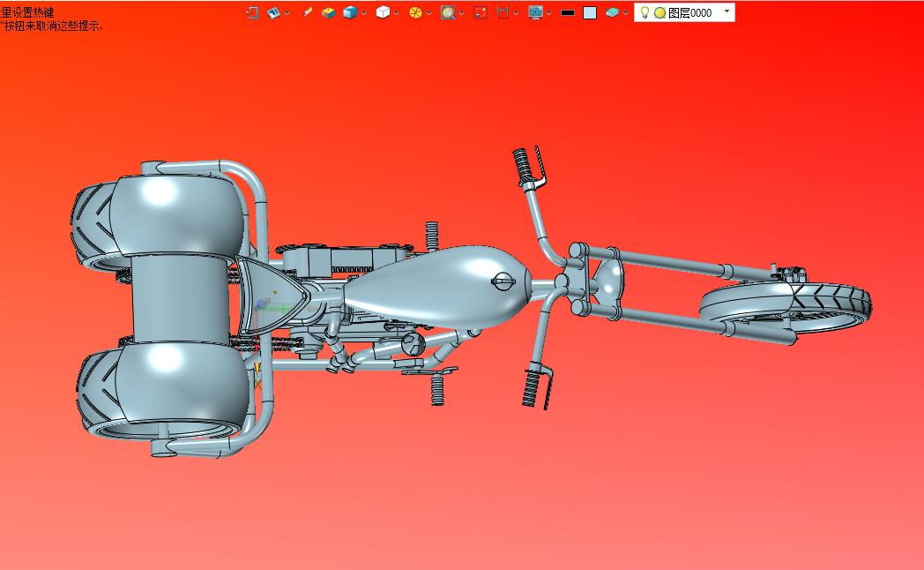Image resolution: width=924 pixels, height=570 pixels.
Task: Click the red section view icon
Action: (x=503, y=12)
